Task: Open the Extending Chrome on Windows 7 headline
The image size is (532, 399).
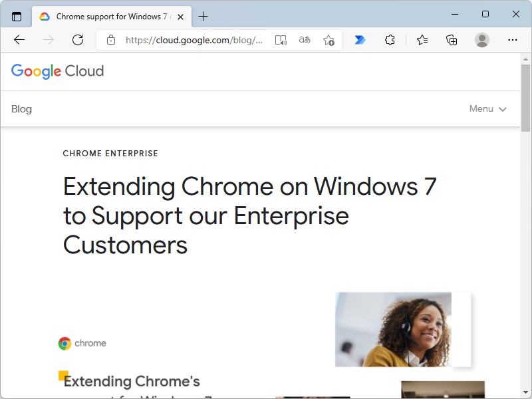Action: coord(249,215)
